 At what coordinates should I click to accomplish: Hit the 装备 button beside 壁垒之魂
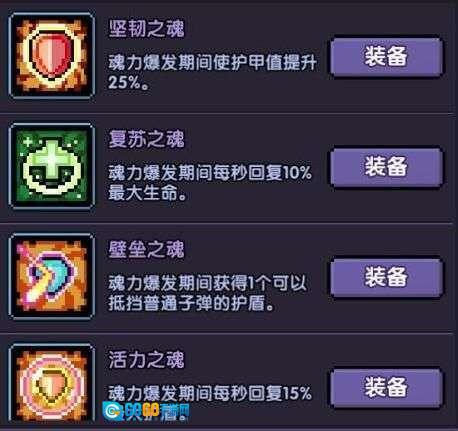pyautogui.click(x=386, y=277)
